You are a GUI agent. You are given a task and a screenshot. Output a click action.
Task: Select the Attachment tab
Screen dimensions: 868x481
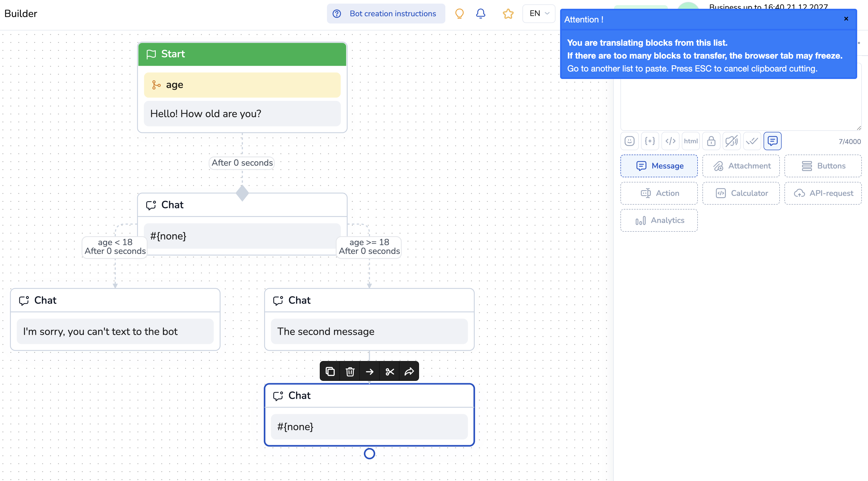point(741,166)
